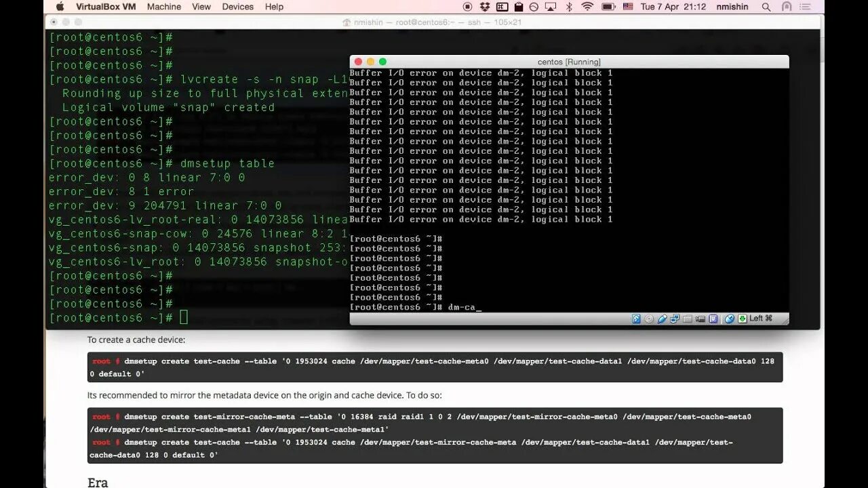
Task: Click the 'vg_centos6-lv_root-real' terminal line
Action: tap(198, 220)
